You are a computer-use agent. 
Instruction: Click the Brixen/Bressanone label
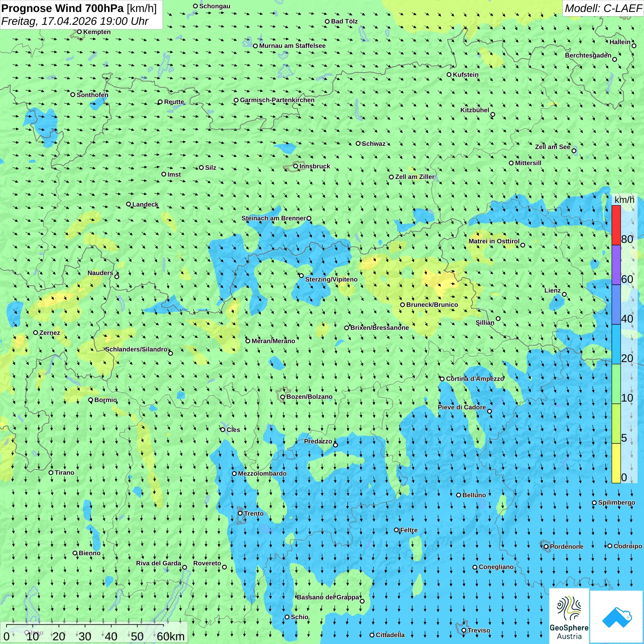(x=379, y=328)
